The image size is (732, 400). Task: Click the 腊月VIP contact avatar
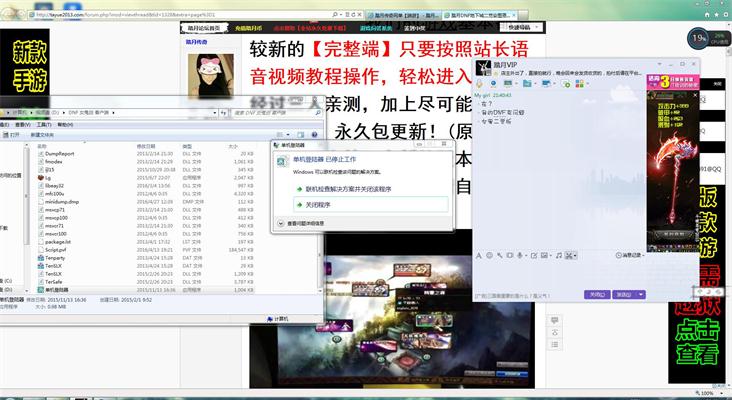(x=483, y=69)
